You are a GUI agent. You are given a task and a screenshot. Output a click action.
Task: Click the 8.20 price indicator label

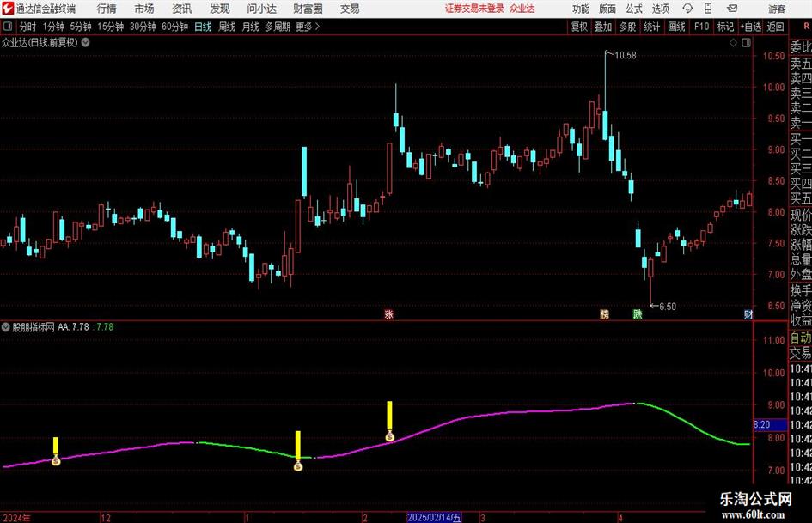click(x=769, y=424)
